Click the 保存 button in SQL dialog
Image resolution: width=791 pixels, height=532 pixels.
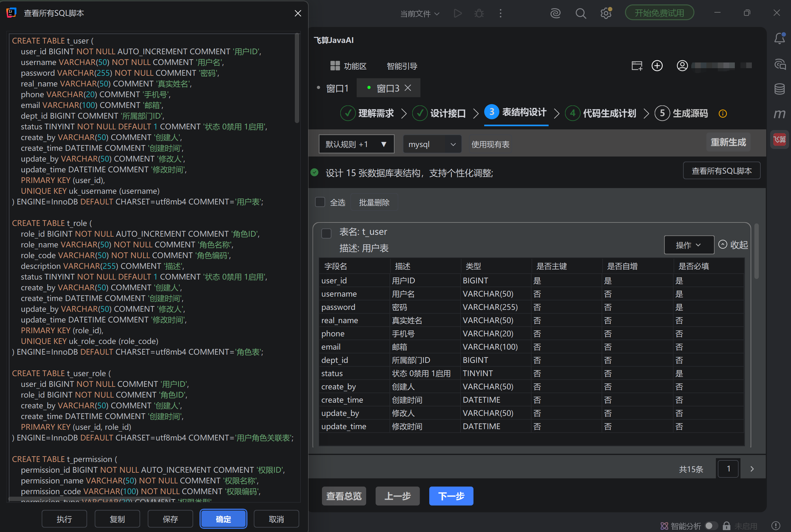tap(170, 519)
